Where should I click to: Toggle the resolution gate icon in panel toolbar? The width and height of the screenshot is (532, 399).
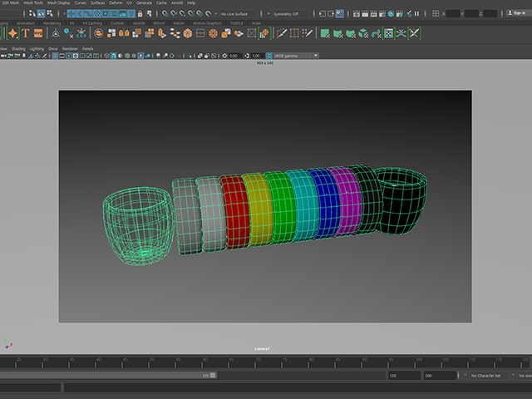[68, 56]
